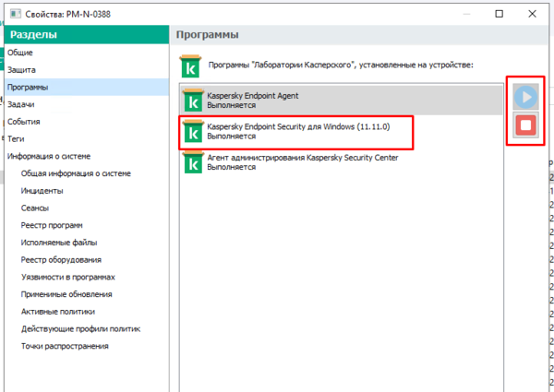Open the Точки распространения subsection
554x392 pixels.
click(65, 347)
